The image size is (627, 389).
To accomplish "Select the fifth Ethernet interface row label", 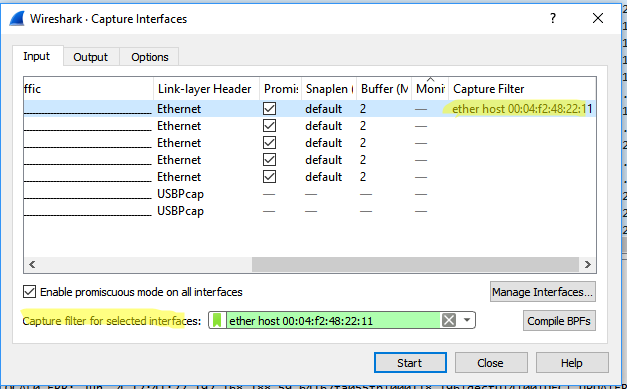I will tap(179, 177).
